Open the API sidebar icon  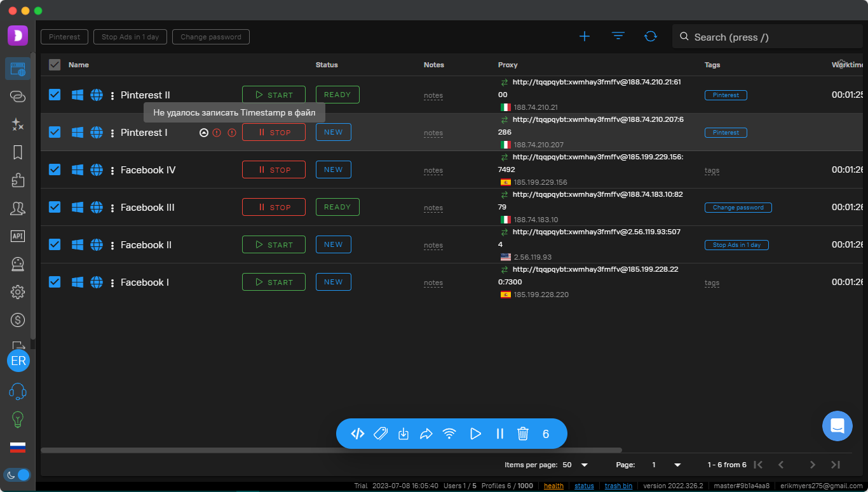click(x=18, y=236)
